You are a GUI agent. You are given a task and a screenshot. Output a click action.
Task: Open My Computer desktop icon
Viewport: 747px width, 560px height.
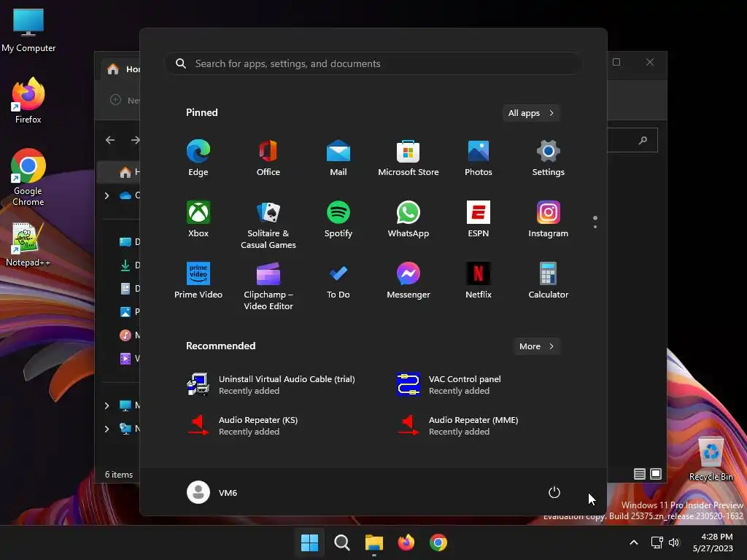28,31
